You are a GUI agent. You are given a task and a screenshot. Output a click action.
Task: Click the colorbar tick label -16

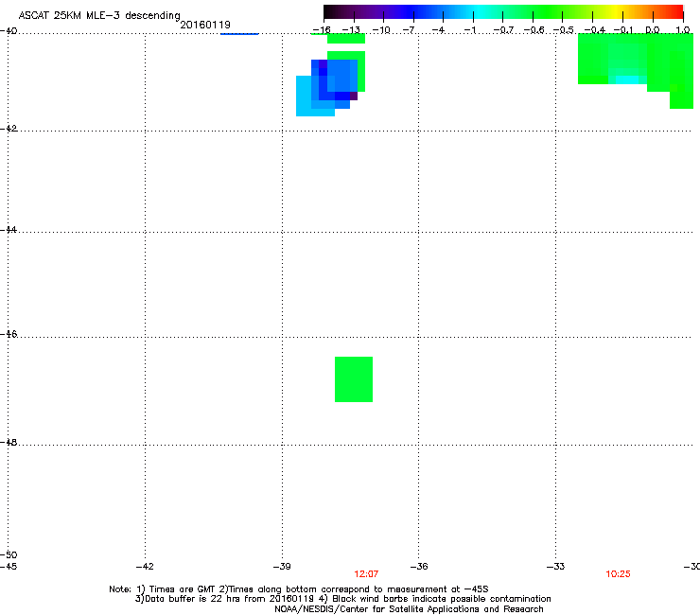click(x=322, y=30)
